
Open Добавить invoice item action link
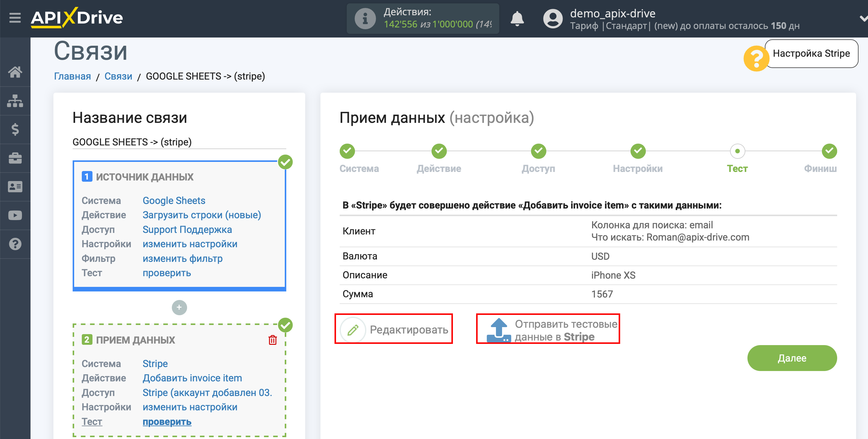point(192,378)
